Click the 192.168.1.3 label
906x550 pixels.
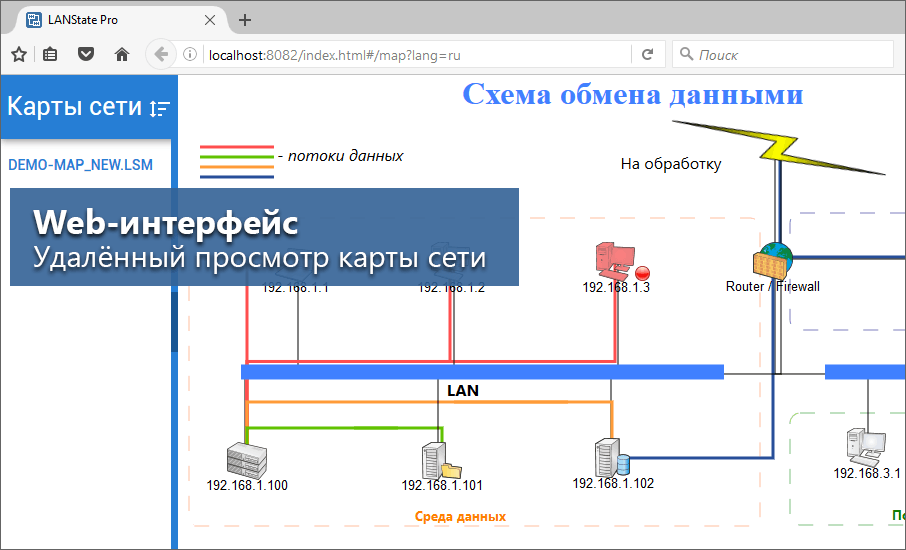pyautogui.click(x=616, y=287)
